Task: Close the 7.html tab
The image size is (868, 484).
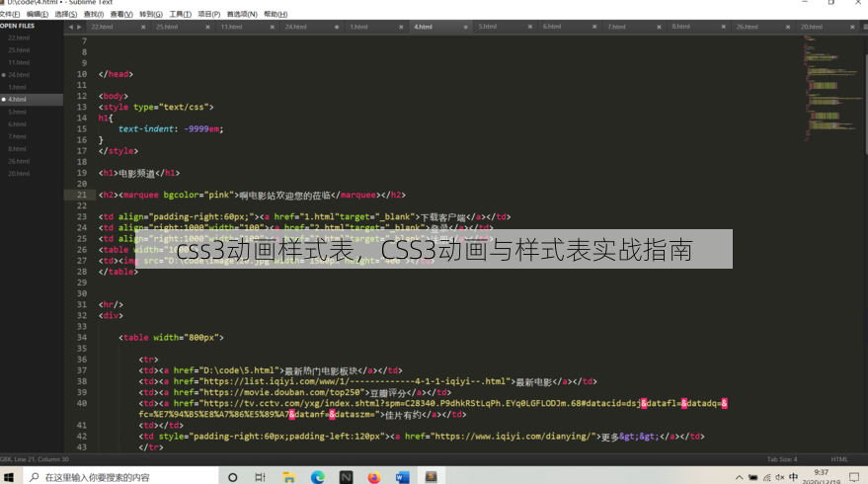Action: coord(659,27)
